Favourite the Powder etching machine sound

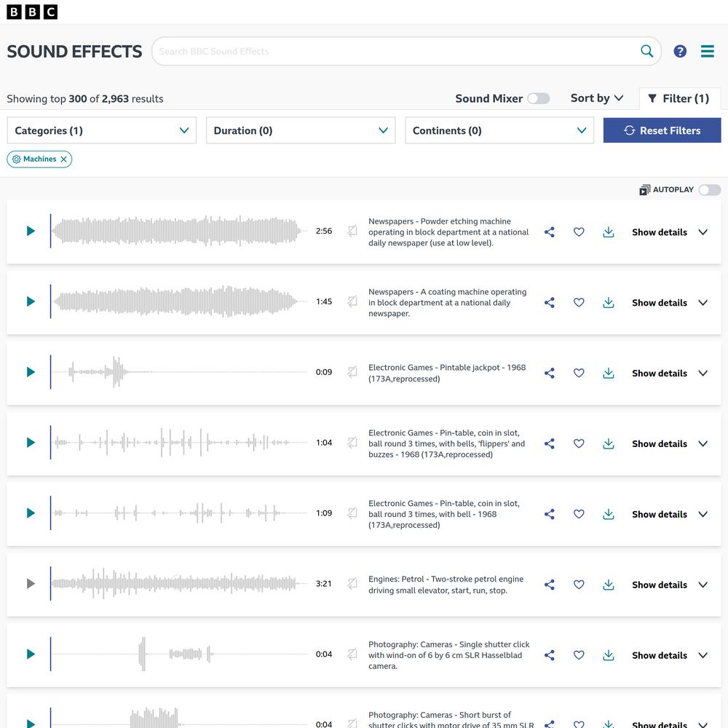pyautogui.click(x=579, y=232)
